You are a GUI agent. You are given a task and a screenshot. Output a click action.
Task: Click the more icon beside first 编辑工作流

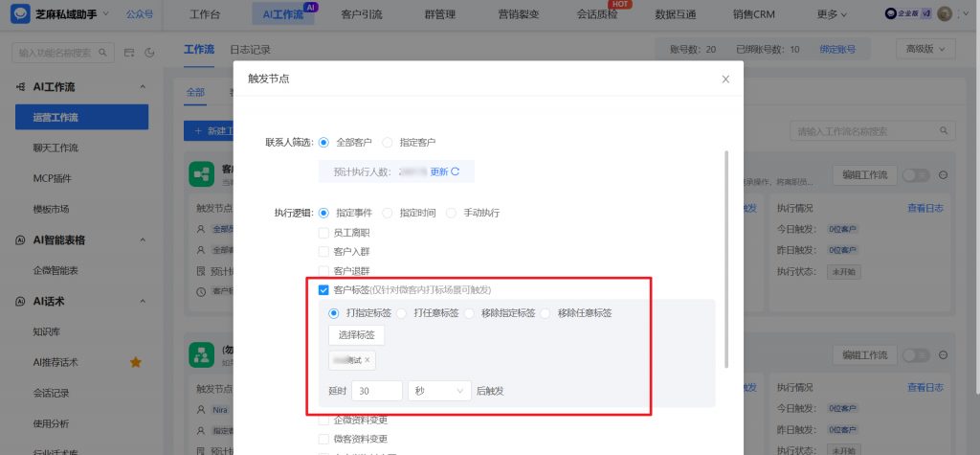click(x=943, y=175)
